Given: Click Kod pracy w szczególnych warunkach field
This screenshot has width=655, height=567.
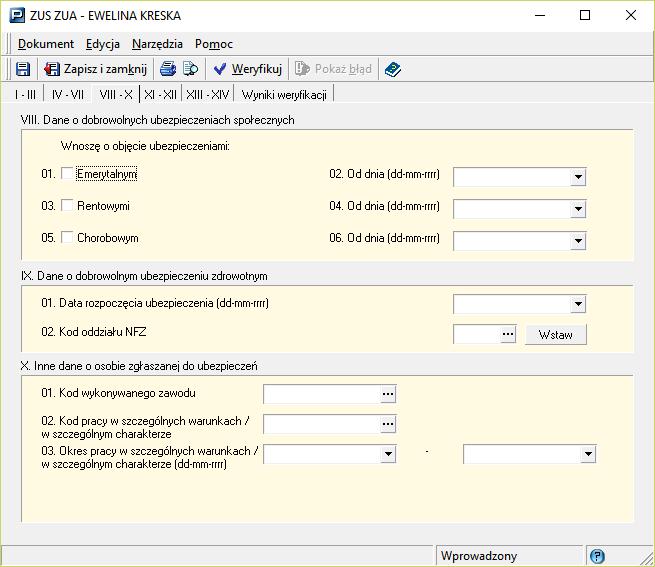Looking at the screenshot, I should point(322,424).
